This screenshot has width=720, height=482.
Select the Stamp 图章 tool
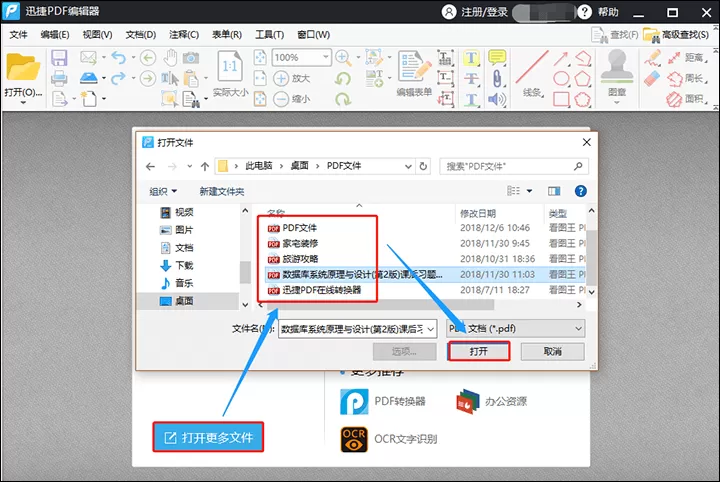[617, 67]
